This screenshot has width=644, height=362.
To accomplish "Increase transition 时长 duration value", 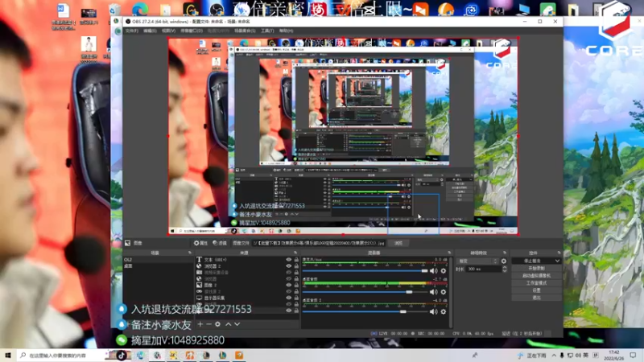I will coord(505,268).
